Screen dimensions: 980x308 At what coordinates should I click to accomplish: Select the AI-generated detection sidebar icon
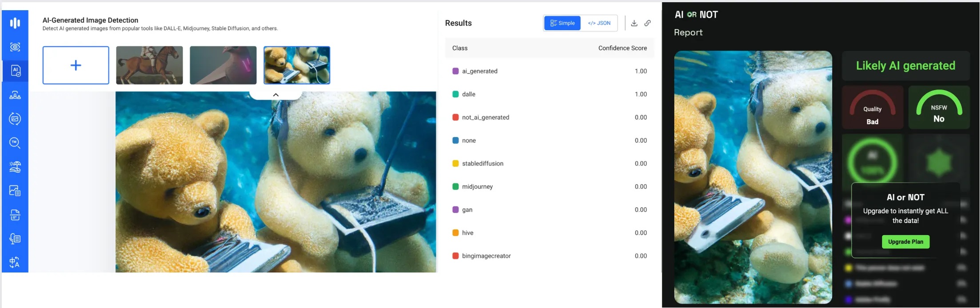click(15, 71)
